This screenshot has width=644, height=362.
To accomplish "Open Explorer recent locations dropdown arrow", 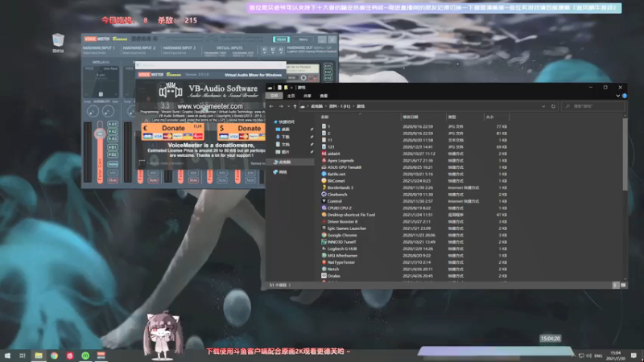I will [x=288, y=106].
